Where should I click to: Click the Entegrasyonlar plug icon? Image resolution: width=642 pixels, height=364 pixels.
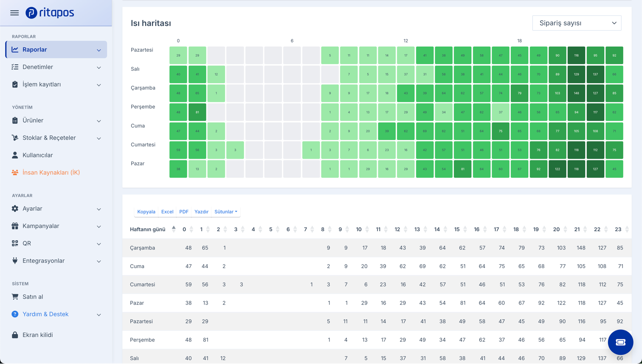pyautogui.click(x=15, y=261)
